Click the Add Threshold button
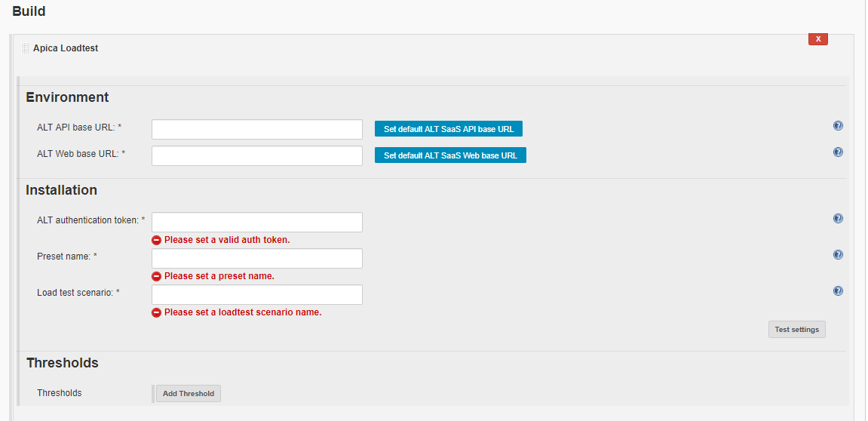The width and height of the screenshot is (868, 421). (x=189, y=393)
